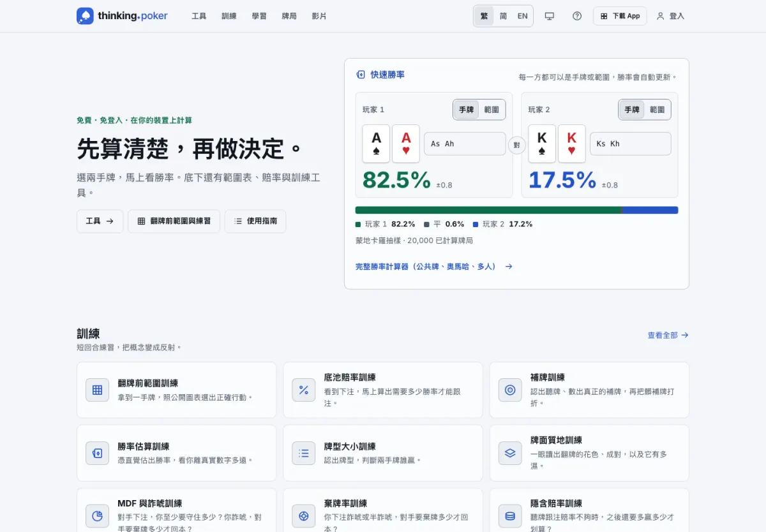Click the 先算清楚，再做決定。 headline
This screenshot has height=532, width=766.
click(x=190, y=148)
